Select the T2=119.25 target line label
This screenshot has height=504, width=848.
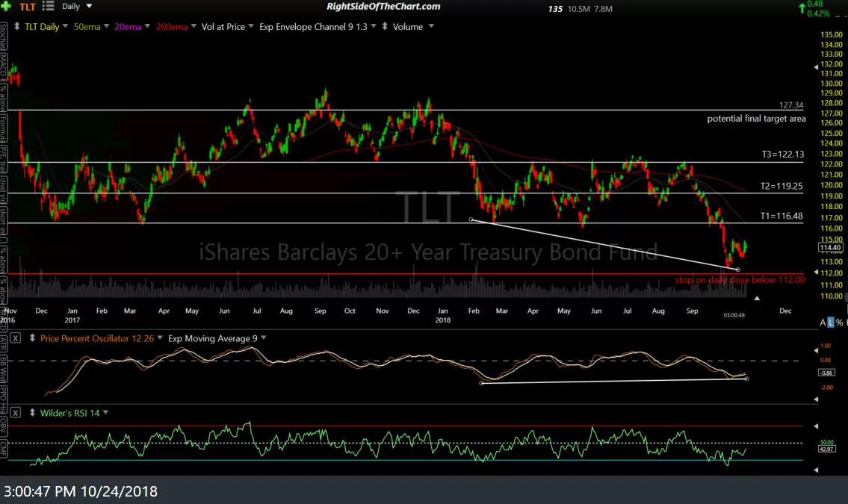tap(782, 187)
